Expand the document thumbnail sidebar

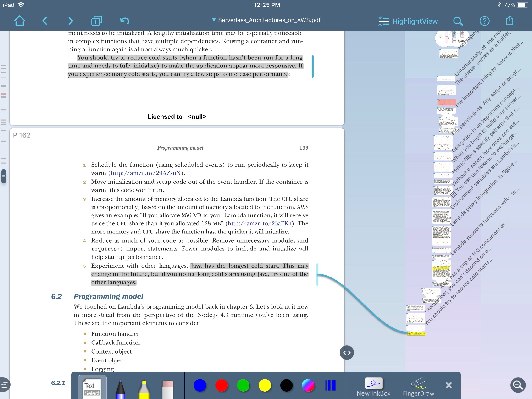point(347,352)
